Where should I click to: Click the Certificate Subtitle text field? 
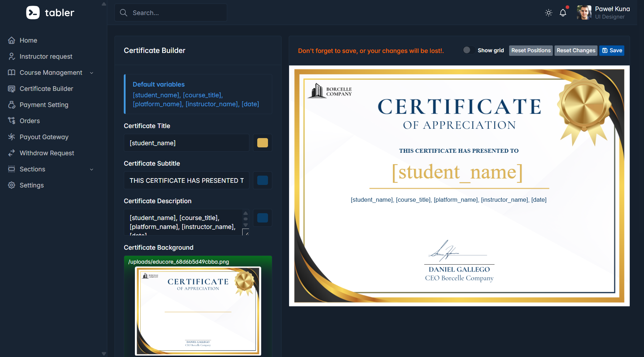(186, 181)
